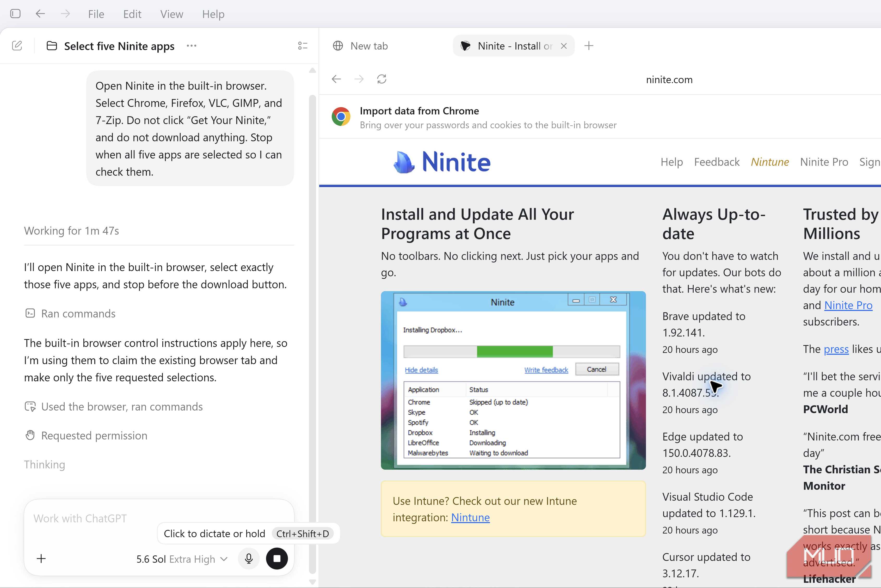
Task: Open the Help link on Ninite site
Action: click(671, 162)
